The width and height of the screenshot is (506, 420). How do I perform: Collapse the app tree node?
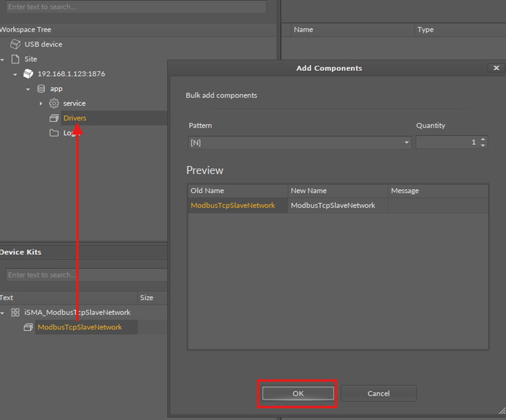tap(28, 89)
